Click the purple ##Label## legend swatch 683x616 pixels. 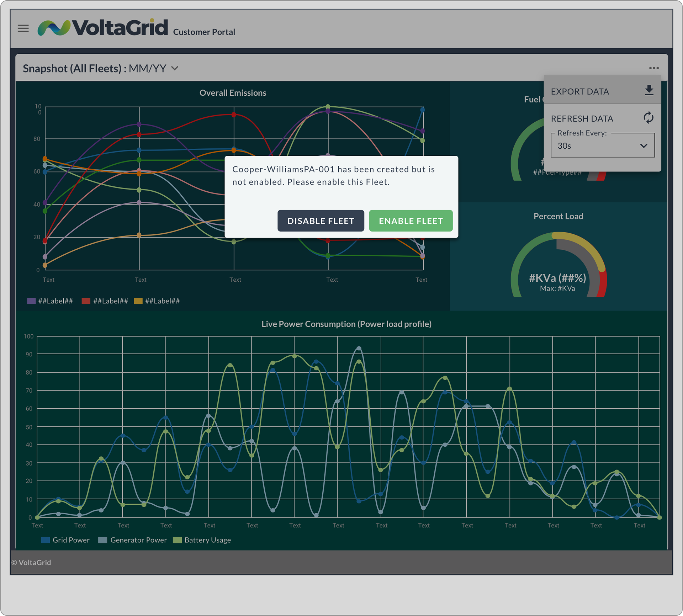tap(31, 301)
